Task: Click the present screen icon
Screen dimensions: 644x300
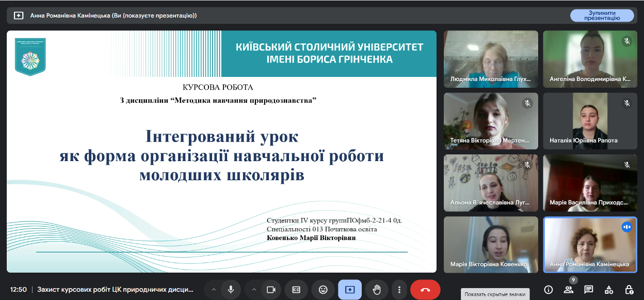Action: [x=349, y=290]
